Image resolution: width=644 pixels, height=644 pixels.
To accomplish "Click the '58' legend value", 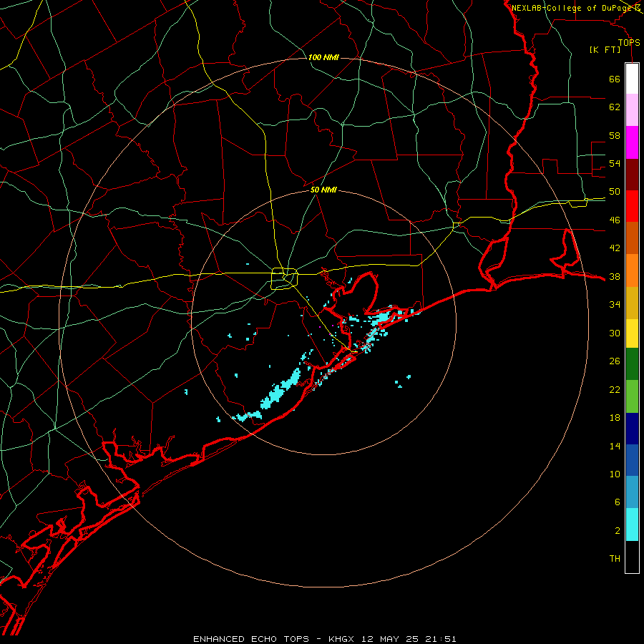I will pos(615,135).
